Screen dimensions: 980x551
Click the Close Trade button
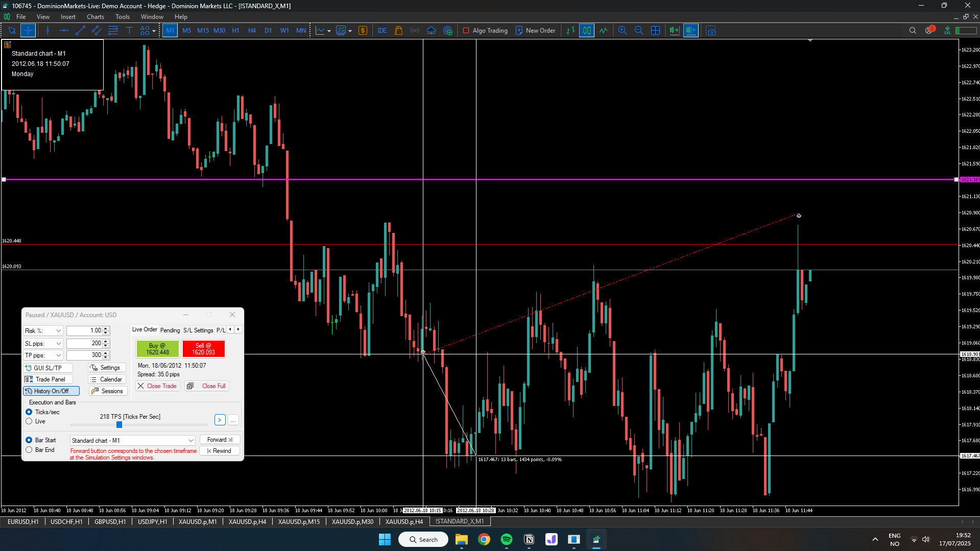point(157,386)
